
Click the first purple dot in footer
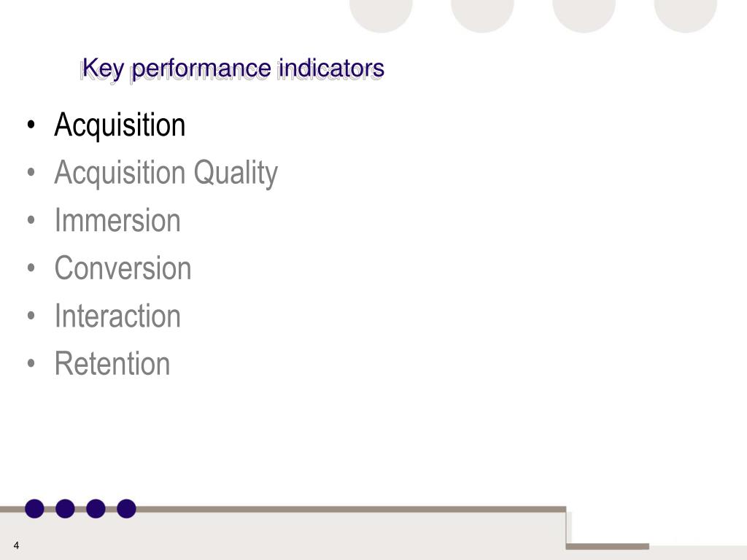[34, 508]
